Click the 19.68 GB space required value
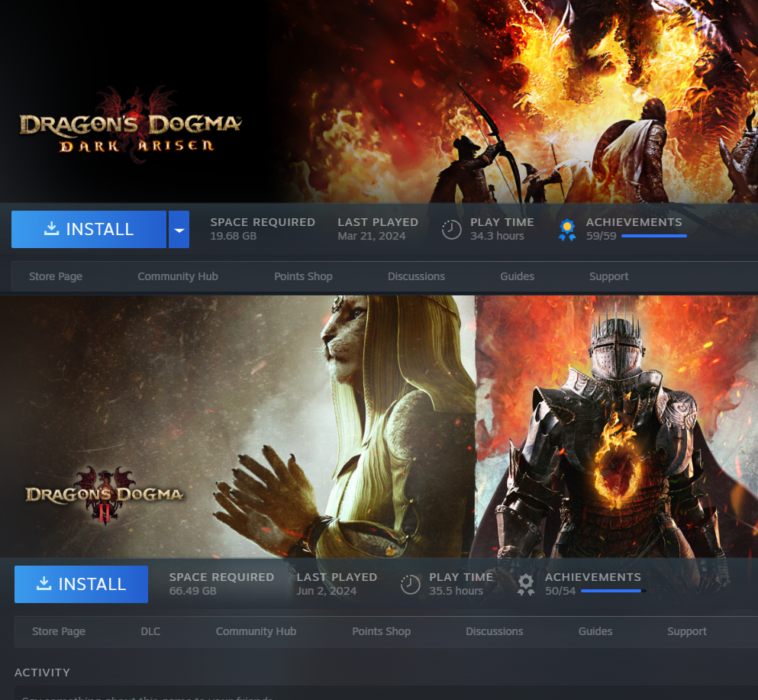This screenshot has width=758, height=700. [x=234, y=236]
